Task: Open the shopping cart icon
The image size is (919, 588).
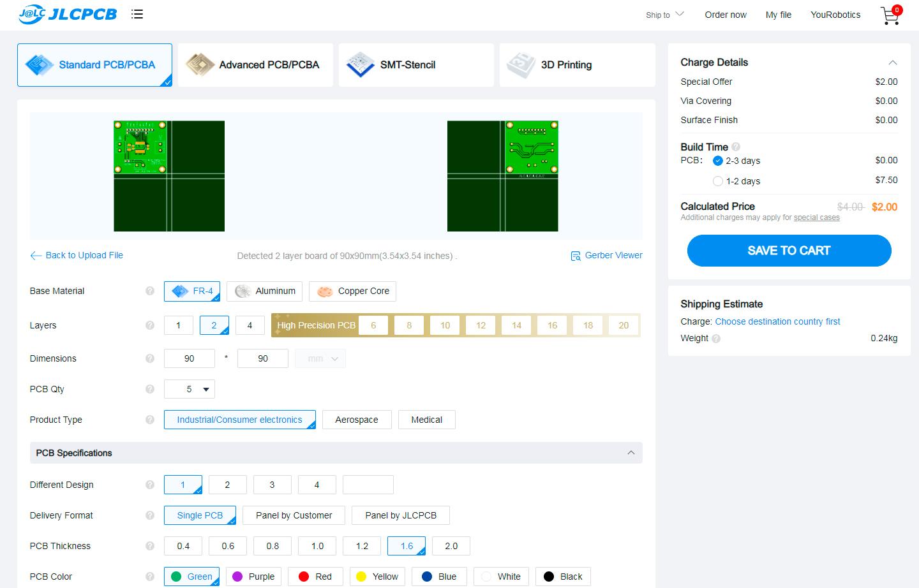Action: click(x=891, y=15)
